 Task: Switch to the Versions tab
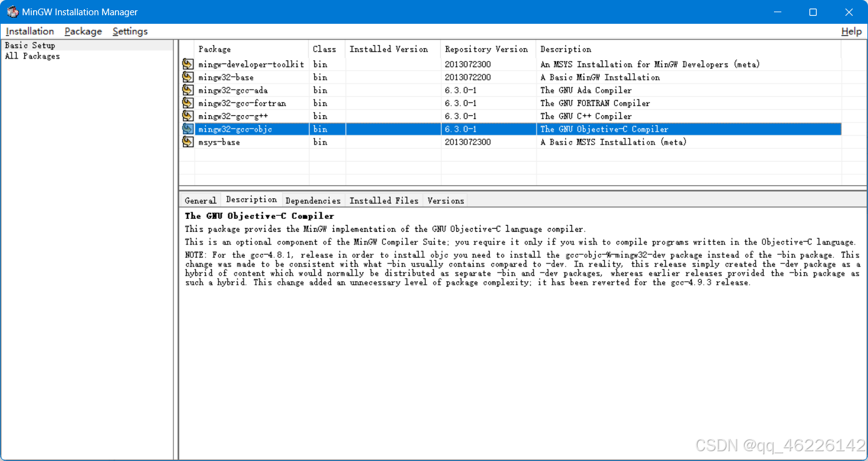(x=446, y=201)
